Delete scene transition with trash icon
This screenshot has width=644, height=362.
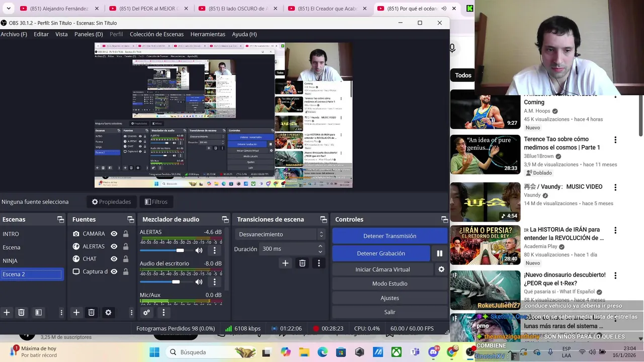(302, 263)
